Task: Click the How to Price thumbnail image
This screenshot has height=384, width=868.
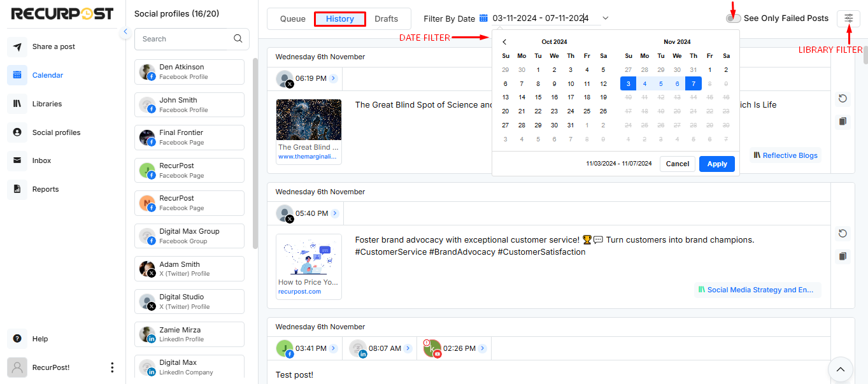Action: pyautogui.click(x=309, y=255)
